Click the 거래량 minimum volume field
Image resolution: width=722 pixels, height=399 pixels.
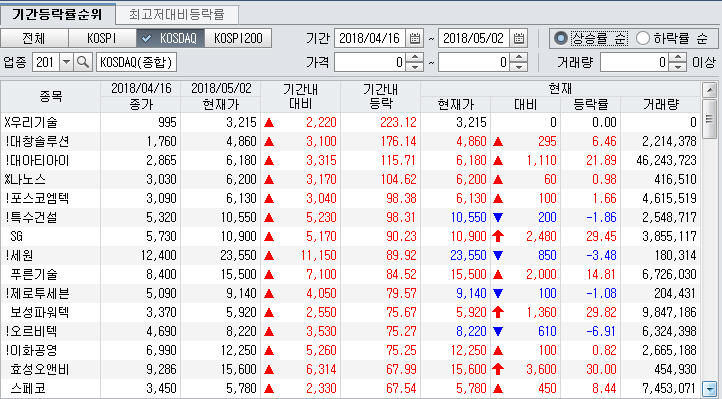coord(635,62)
